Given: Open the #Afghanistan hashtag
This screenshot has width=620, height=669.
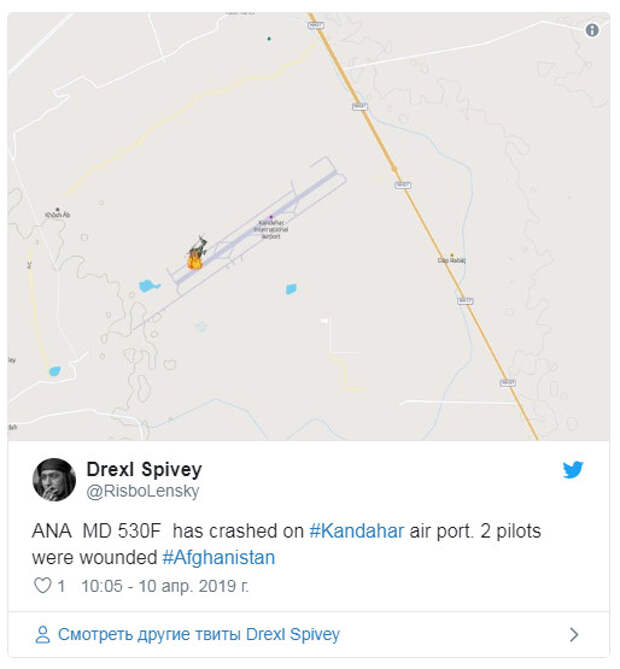Looking at the screenshot, I should pyautogui.click(x=218, y=557).
